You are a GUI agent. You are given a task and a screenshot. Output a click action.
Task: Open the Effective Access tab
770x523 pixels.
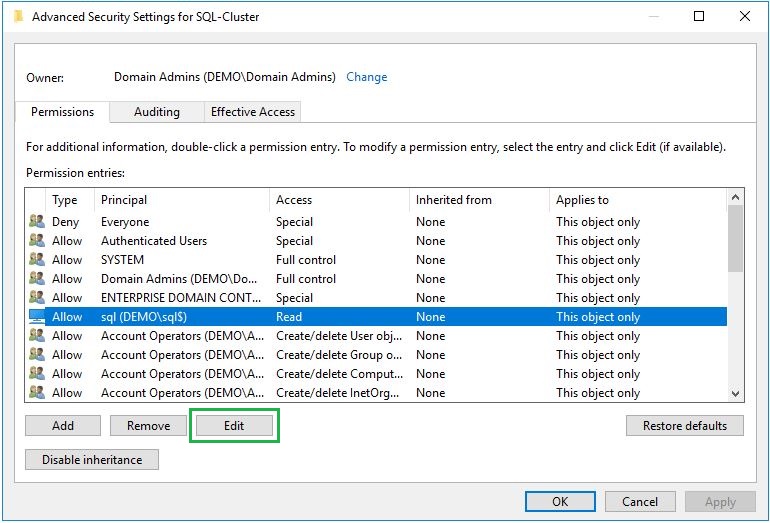(x=252, y=112)
